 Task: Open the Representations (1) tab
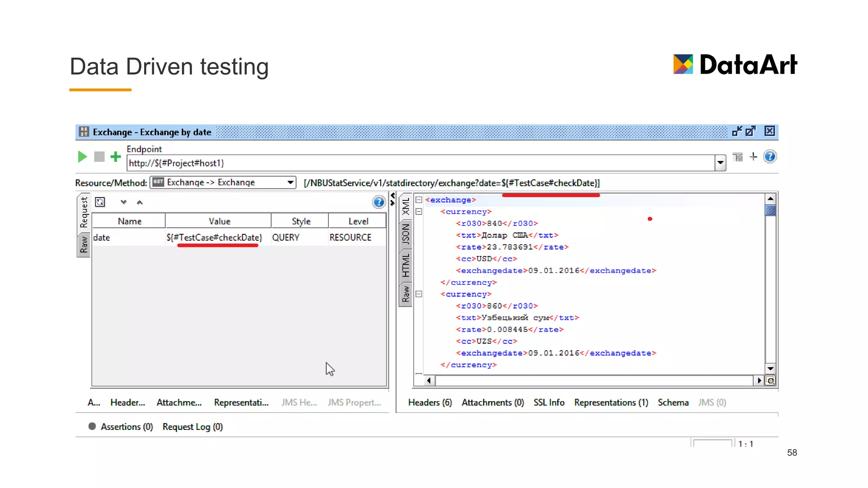[611, 402]
